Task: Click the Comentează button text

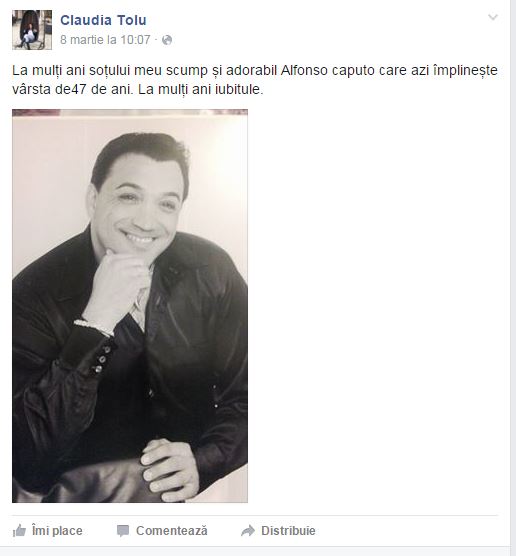Action: click(172, 531)
